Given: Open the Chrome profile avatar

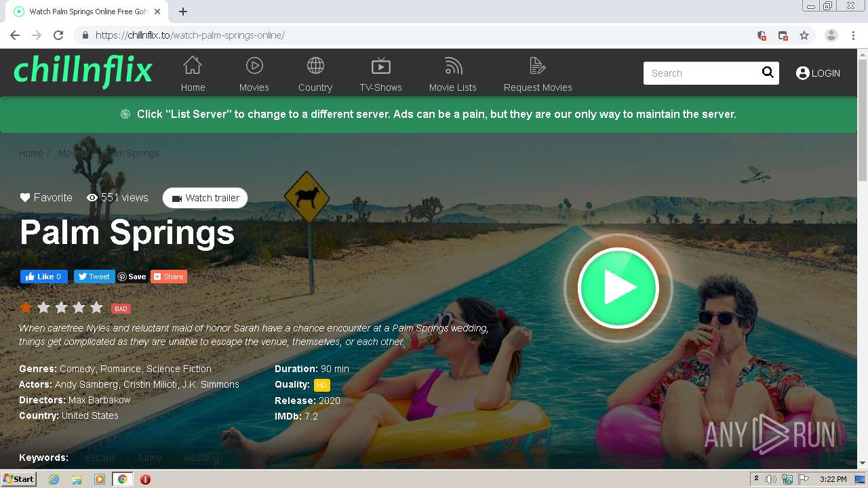Looking at the screenshot, I should click(831, 35).
